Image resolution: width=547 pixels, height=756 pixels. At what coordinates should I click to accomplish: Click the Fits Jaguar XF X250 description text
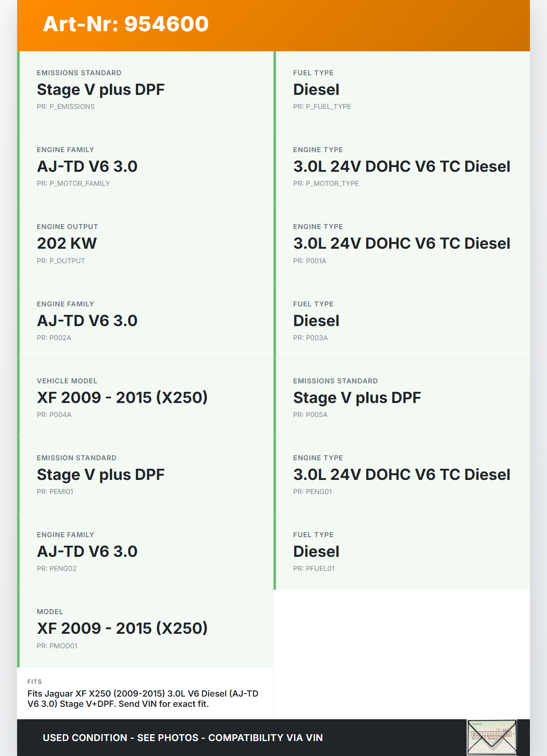pyautogui.click(x=143, y=699)
